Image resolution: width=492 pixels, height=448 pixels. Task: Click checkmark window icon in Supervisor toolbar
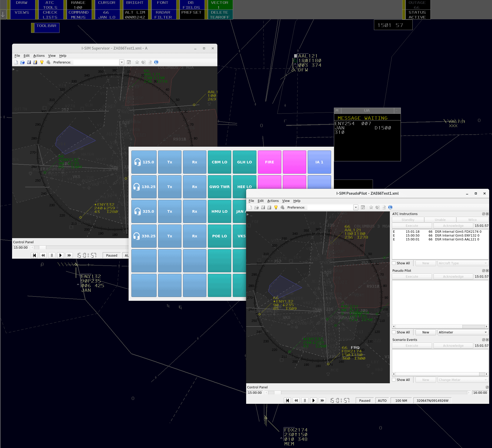click(129, 62)
